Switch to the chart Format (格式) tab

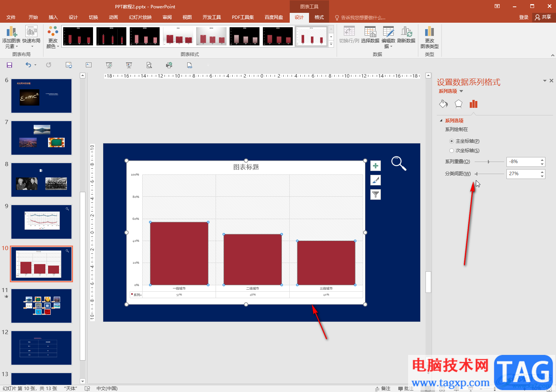pos(319,17)
